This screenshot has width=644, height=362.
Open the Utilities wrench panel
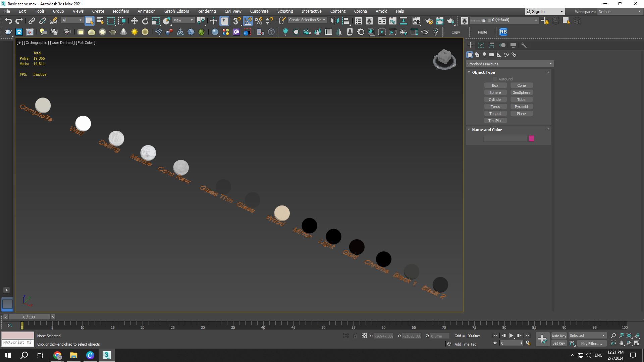(x=524, y=45)
